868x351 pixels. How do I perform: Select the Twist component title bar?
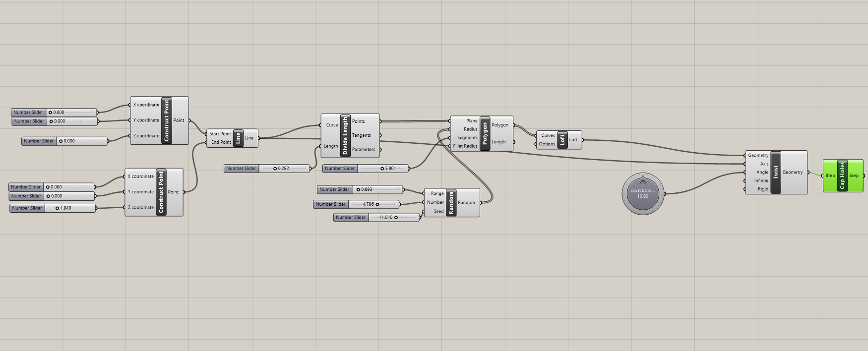(776, 172)
